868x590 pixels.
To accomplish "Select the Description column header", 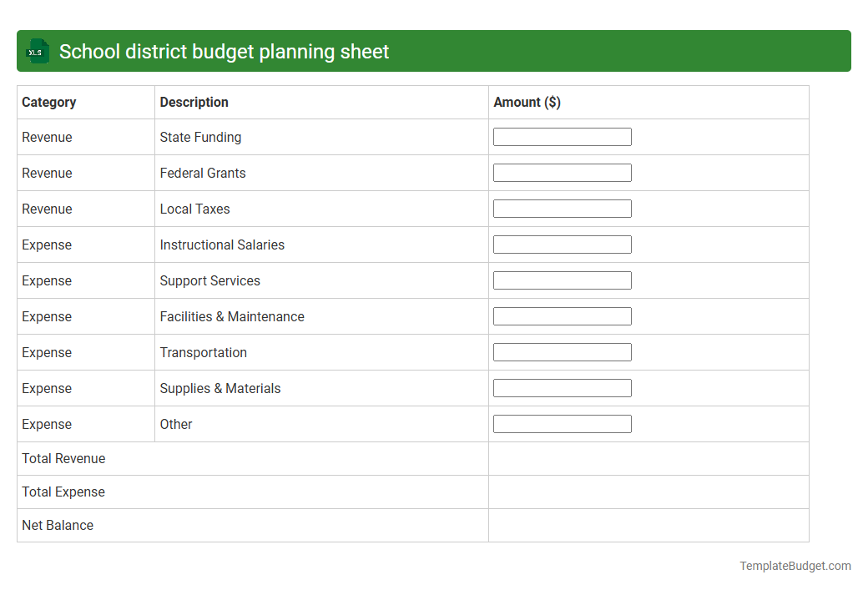I will [194, 102].
